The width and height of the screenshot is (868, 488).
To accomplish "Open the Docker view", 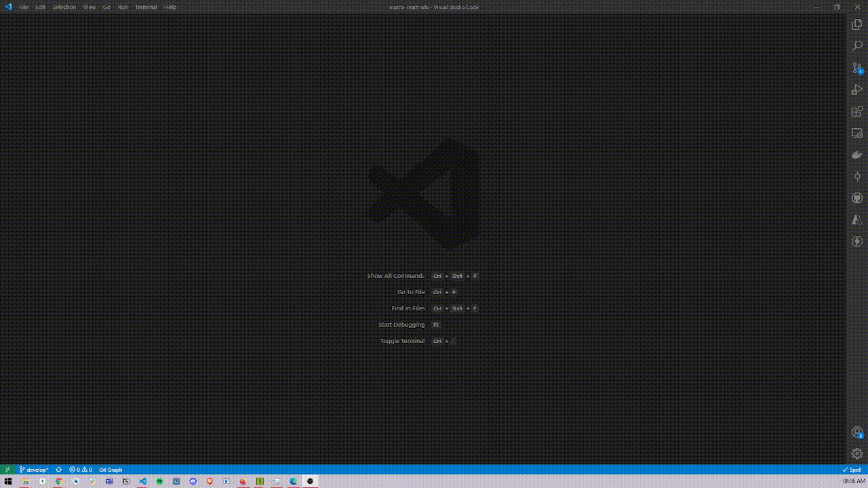I will tap(857, 155).
